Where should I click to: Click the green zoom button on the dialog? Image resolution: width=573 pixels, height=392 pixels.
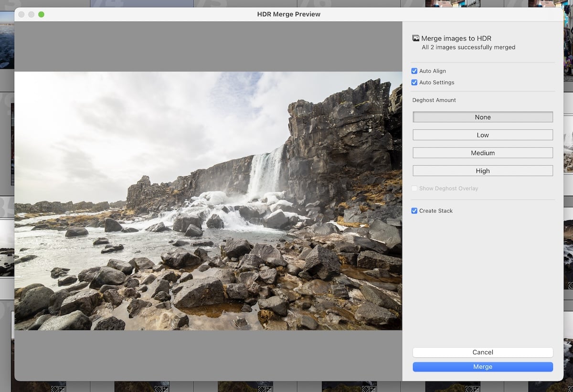pos(42,14)
